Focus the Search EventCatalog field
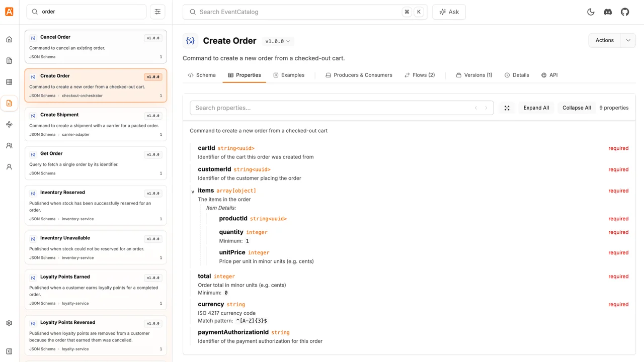 coord(305,12)
